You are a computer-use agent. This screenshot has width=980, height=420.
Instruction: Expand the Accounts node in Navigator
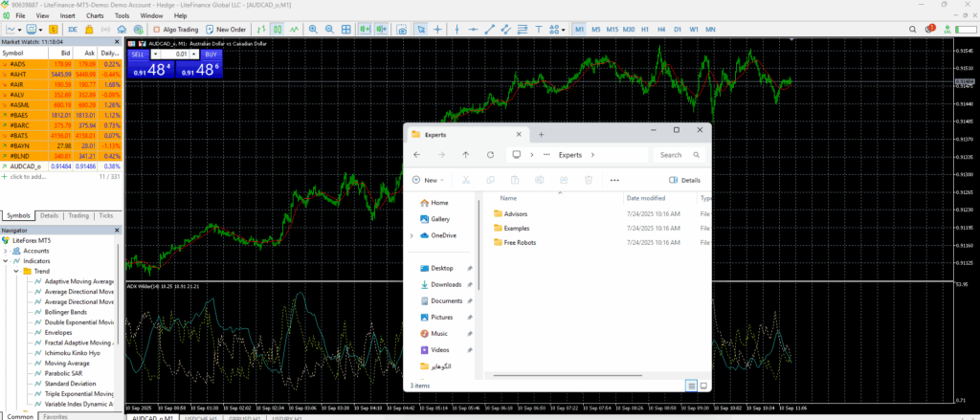[6, 251]
